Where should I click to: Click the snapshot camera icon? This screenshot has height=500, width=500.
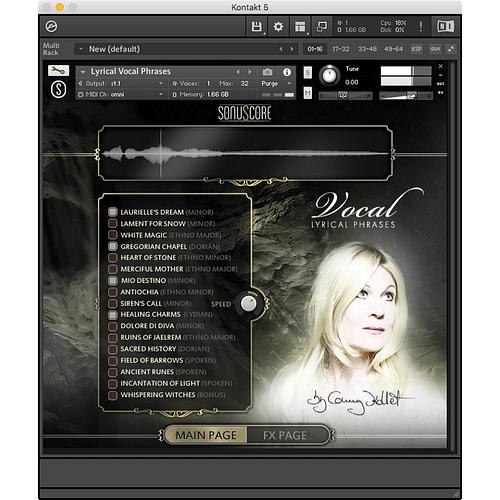267,72
